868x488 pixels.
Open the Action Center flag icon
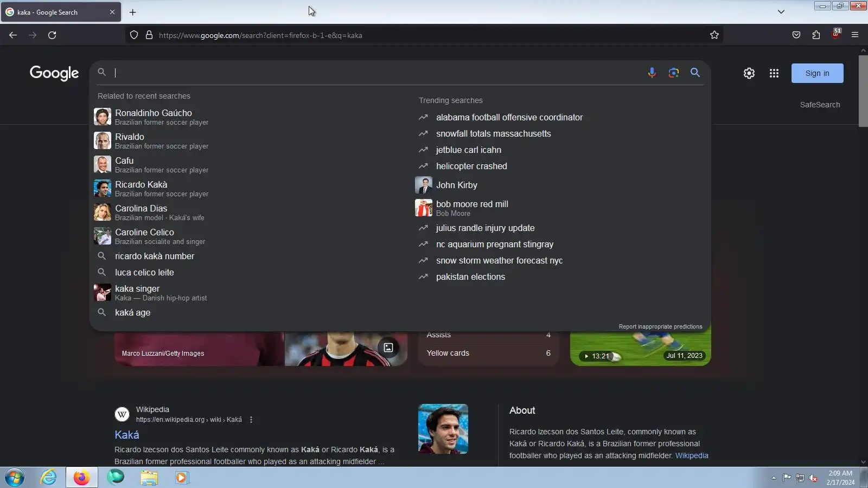pos(787,478)
